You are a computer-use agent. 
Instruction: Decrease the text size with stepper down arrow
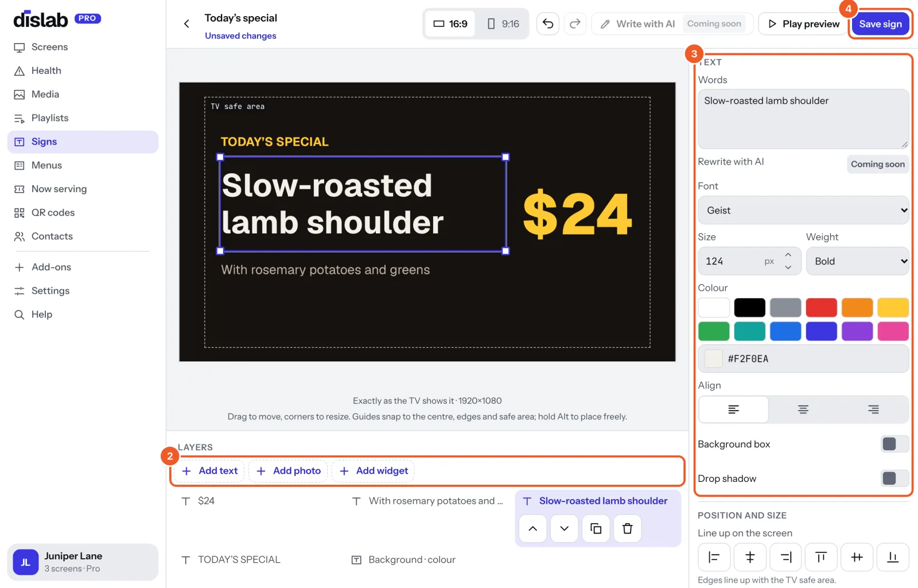(788, 267)
